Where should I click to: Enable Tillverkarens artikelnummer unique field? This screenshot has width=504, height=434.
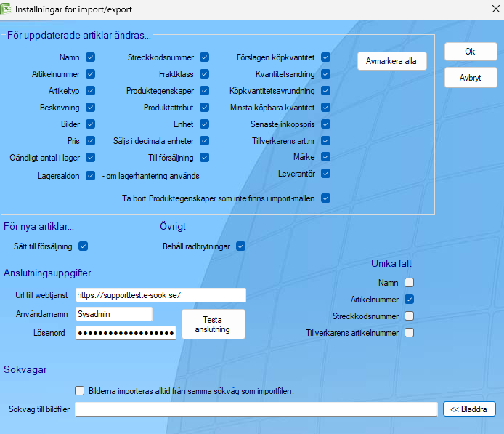pos(409,332)
